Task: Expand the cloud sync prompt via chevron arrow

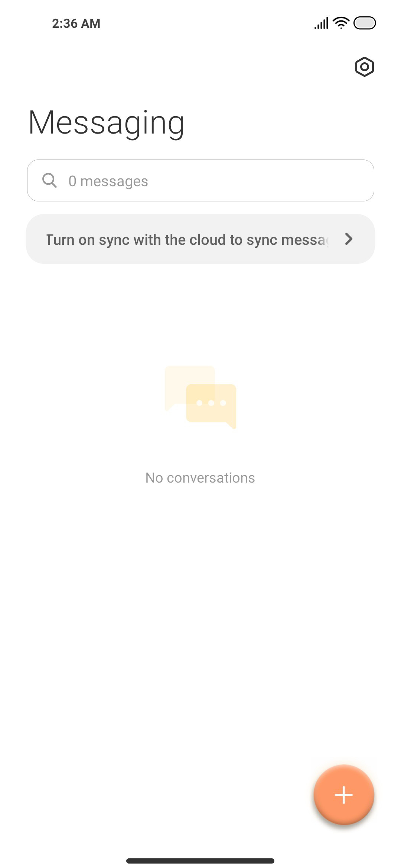Action: [x=348, y=239]
